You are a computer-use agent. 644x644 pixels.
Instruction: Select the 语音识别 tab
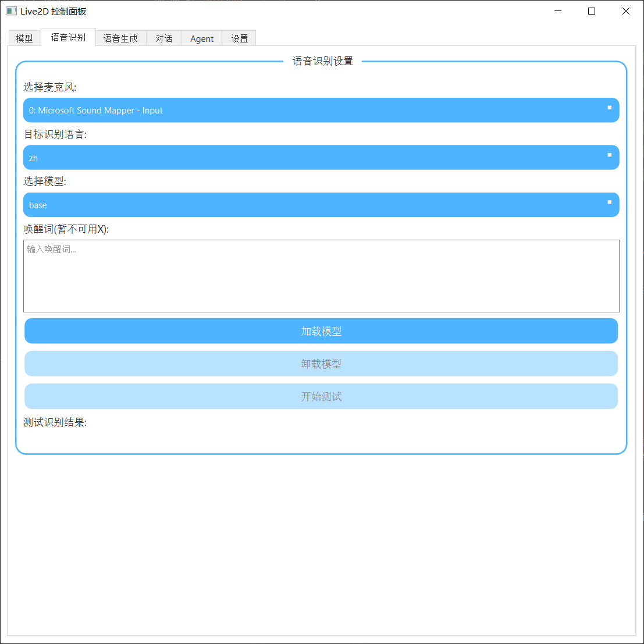68,37
